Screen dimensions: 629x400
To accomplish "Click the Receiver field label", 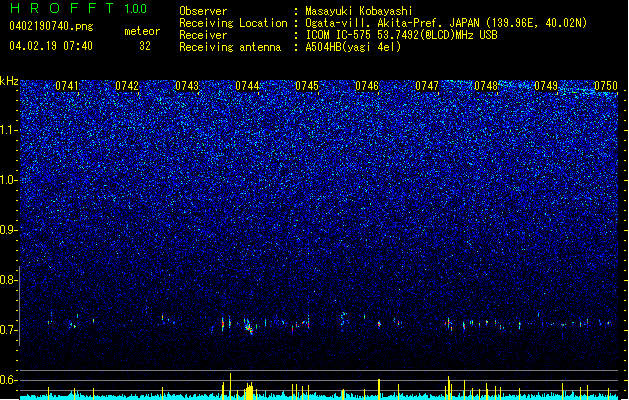I will [x=203, y=35].
